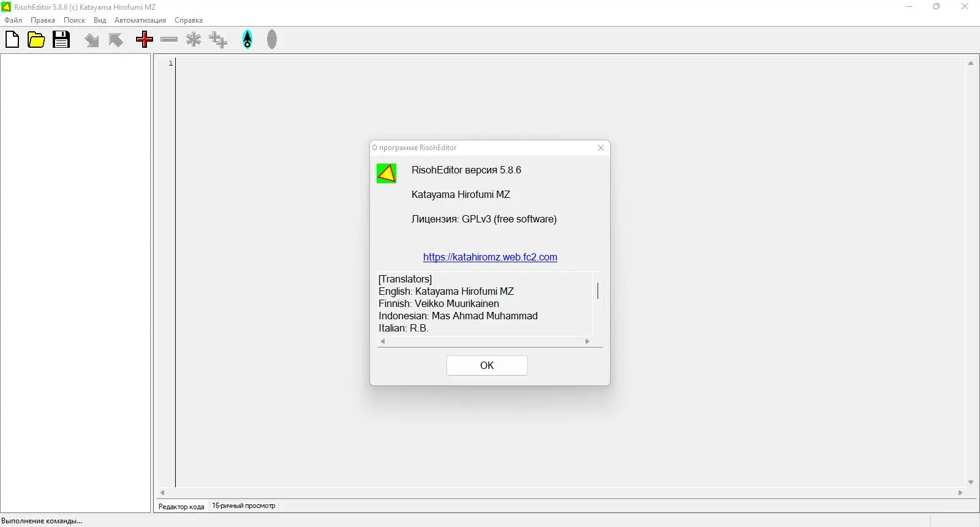The image size is (980, 527).
Task: Click the 'Finnish: Veikko Muurikainen' line
Action: 439,303
